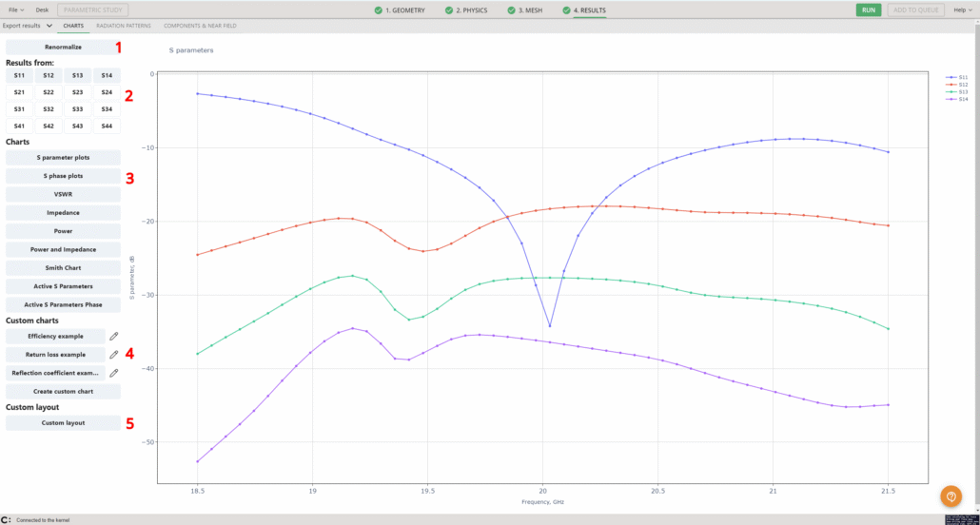Click the S14 purple legend entry
Viewport: 980px width, 525px height.
[957, 99]
